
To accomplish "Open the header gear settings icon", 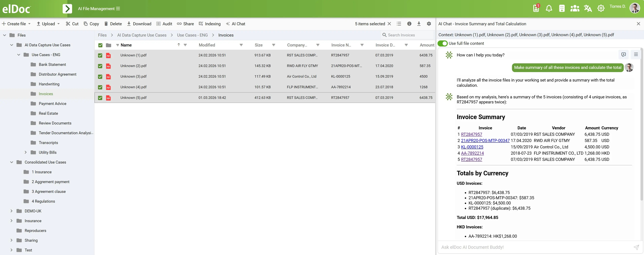I will (601, 8).
